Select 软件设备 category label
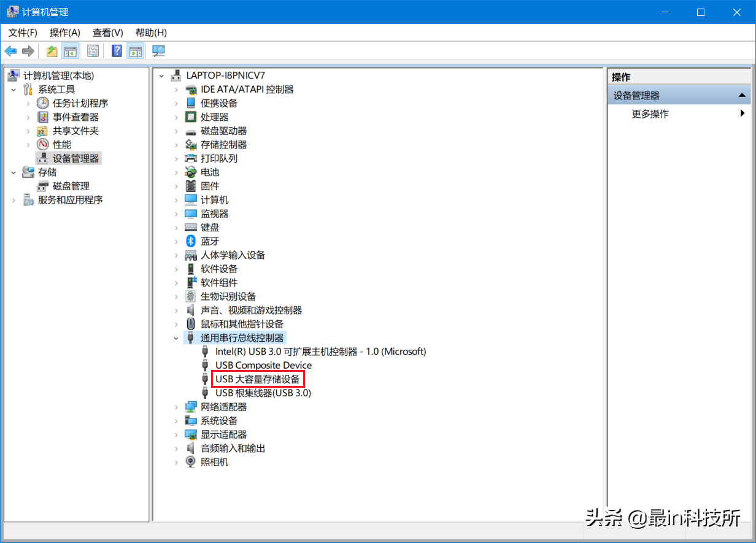This screenshot has width=756, height=543. (219, 269)
